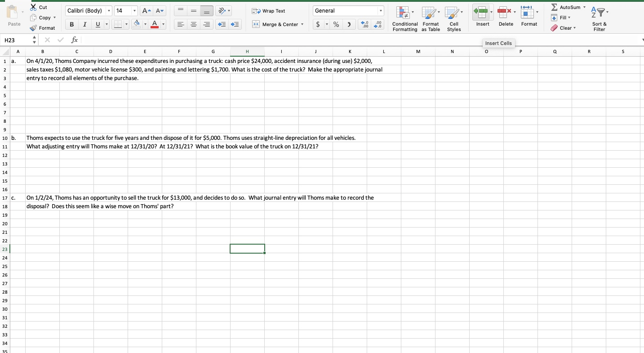
Task: Toggle Underline formatting
Action: point(98,24)
